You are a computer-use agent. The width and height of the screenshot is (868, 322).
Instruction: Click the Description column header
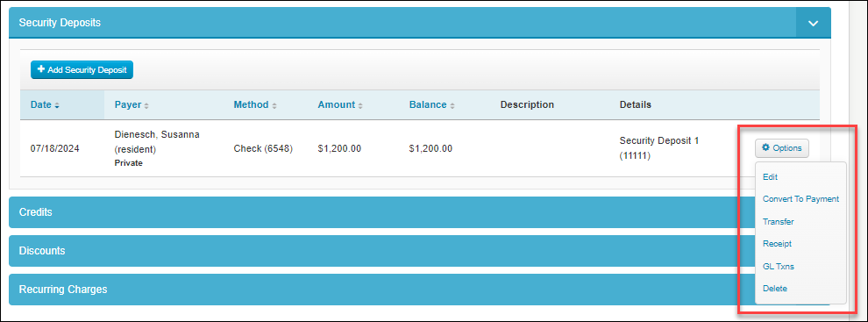point(527,104)
